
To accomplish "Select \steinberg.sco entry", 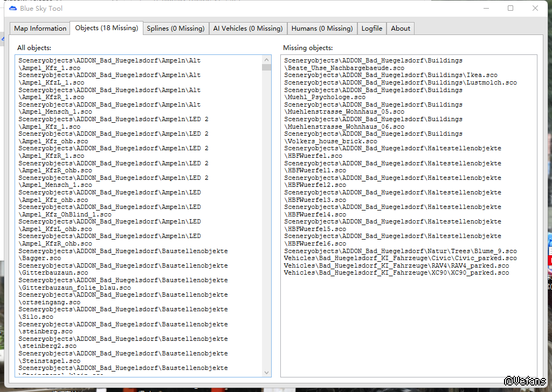I will (x=123, y=328).
